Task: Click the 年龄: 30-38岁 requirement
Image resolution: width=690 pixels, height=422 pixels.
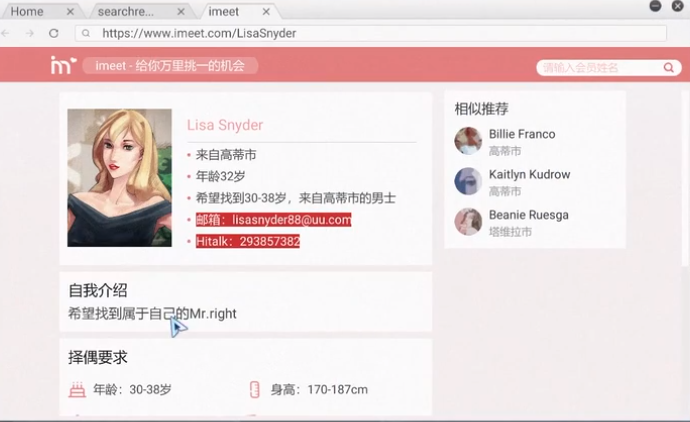Action: pos(132,389)
